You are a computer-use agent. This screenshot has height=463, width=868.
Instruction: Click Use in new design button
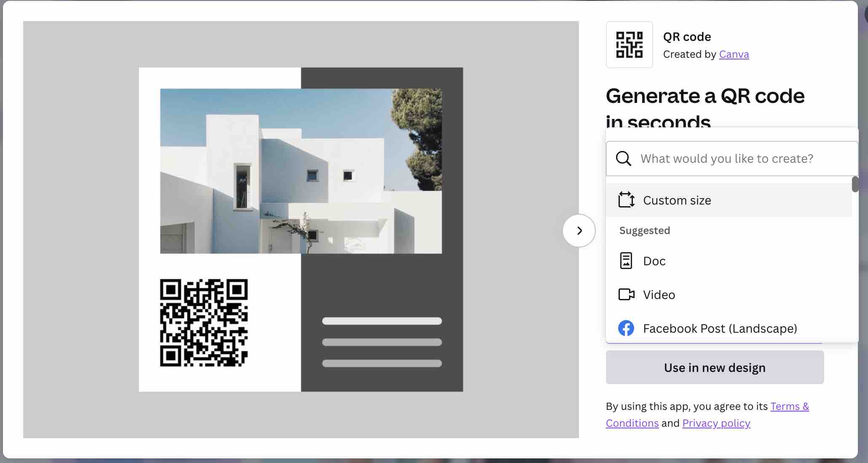[715, 367]
